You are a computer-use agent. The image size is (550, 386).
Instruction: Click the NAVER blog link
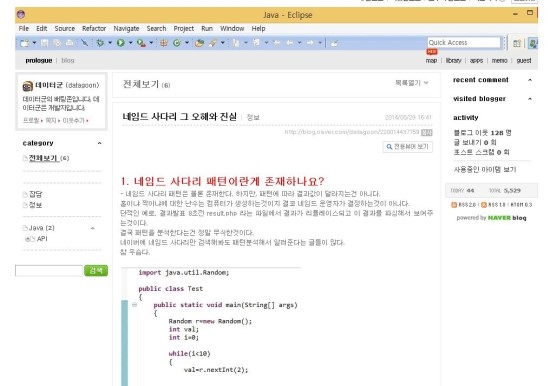tap(507, 218)
